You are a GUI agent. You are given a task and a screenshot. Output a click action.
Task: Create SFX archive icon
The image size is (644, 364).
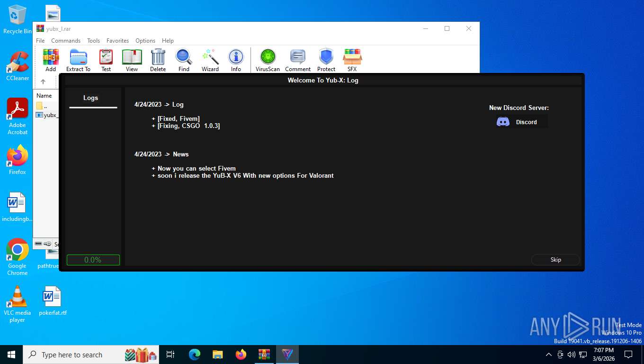point(352,60)
